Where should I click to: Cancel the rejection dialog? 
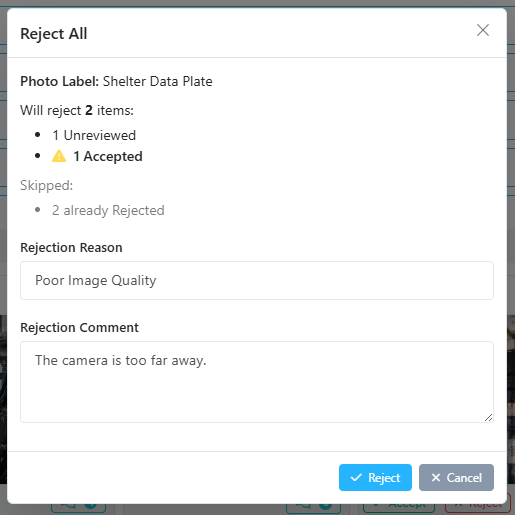tap(456, 477)
